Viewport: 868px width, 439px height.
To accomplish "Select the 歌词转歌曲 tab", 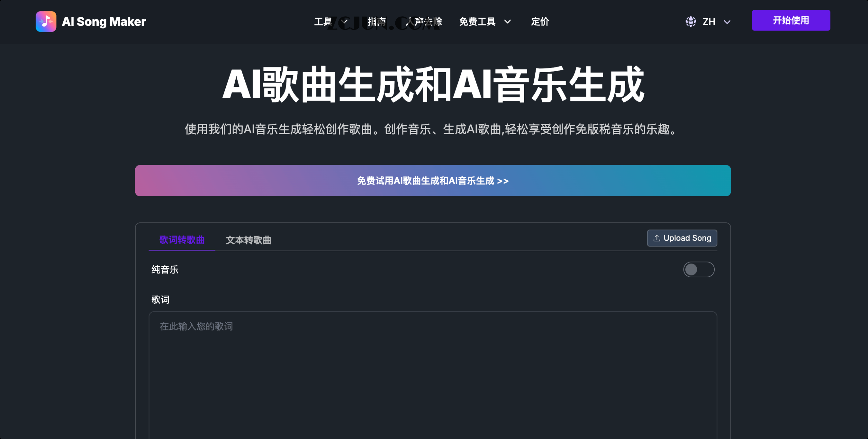I will click(182, 240).
